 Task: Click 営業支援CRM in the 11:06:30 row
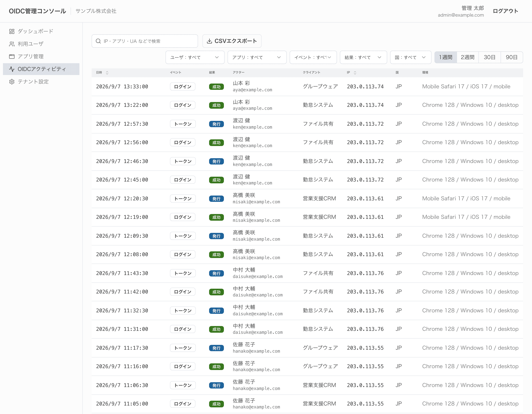coord(319,385)
